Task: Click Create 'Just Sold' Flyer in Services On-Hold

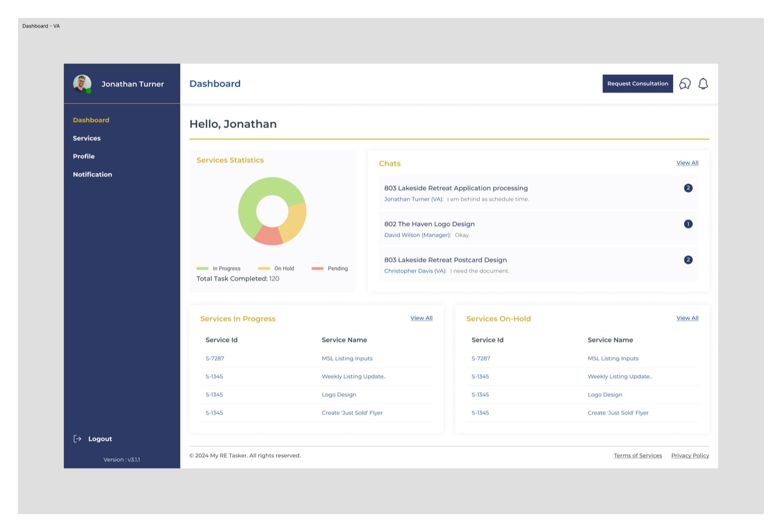Action: pos(618,413)
